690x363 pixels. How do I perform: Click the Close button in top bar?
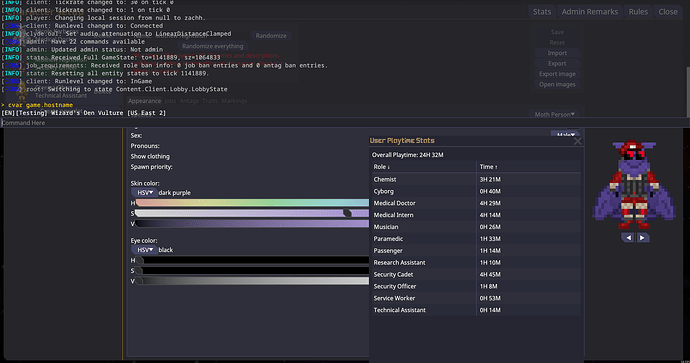point(668,12)
